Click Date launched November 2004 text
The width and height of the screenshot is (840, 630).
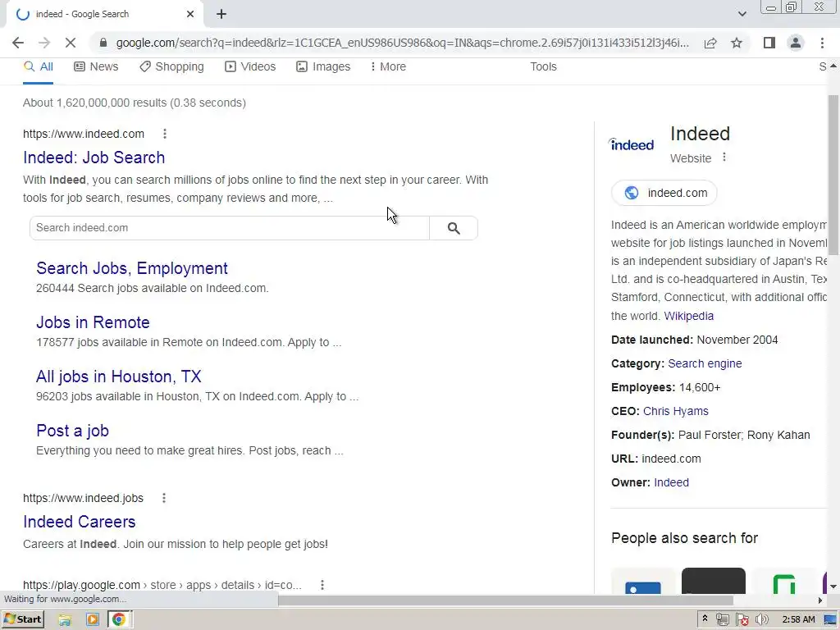click(x=694, y=340)
